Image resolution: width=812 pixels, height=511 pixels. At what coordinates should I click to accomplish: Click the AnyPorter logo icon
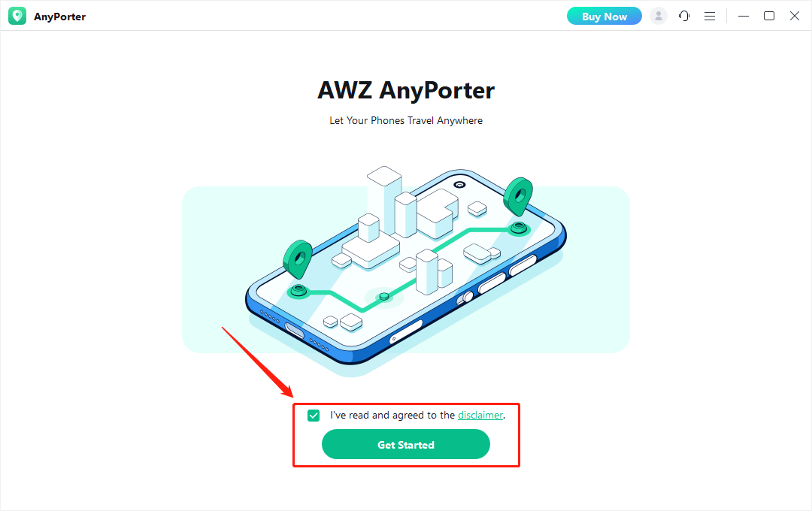click(17, 16)
